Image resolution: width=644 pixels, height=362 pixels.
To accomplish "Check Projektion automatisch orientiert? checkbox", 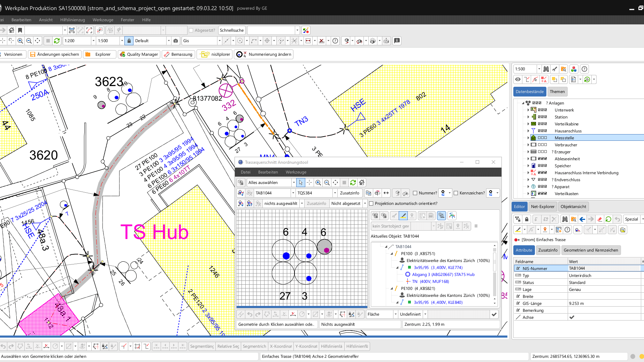I will [x=371, y=203].
